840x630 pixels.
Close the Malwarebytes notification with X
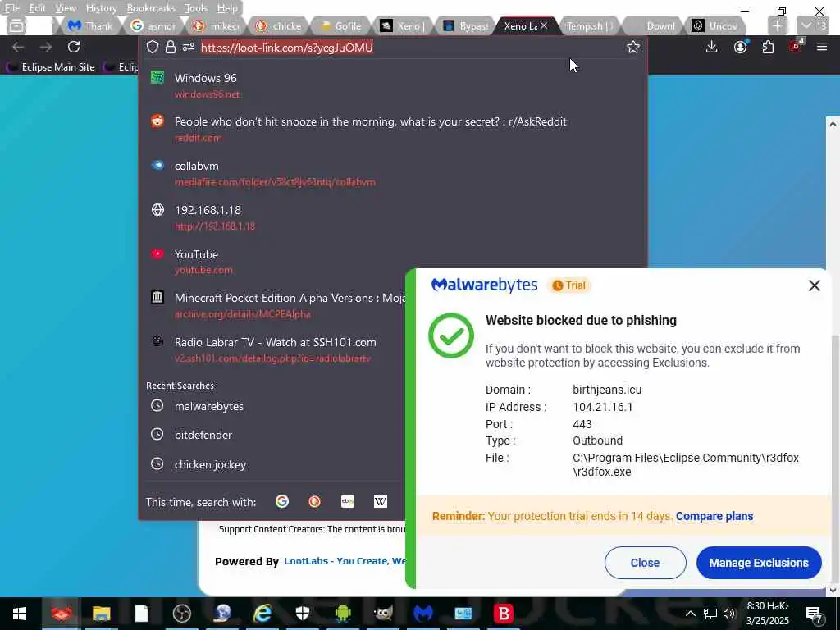[x=815, y=285]
